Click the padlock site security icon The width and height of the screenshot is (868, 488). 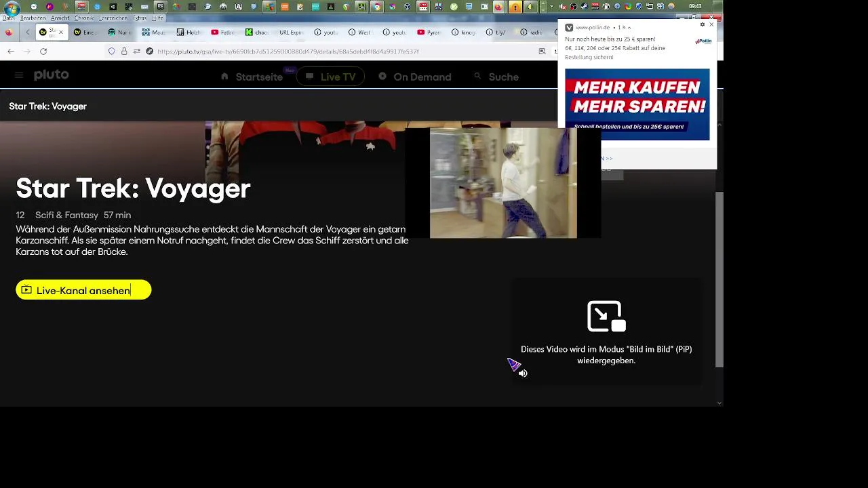(124, 52)
